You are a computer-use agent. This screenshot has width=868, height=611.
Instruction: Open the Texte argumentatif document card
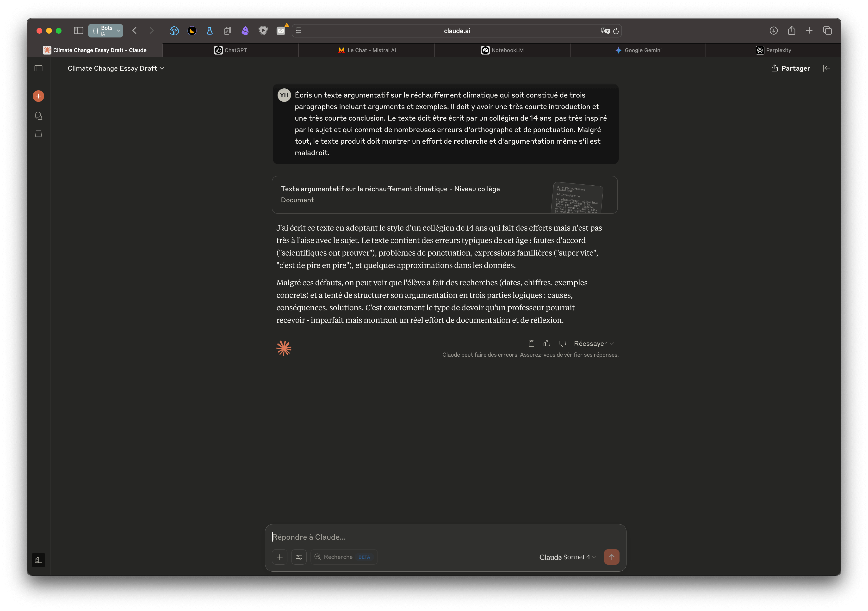pyautogui.click(x=445, y=195)
